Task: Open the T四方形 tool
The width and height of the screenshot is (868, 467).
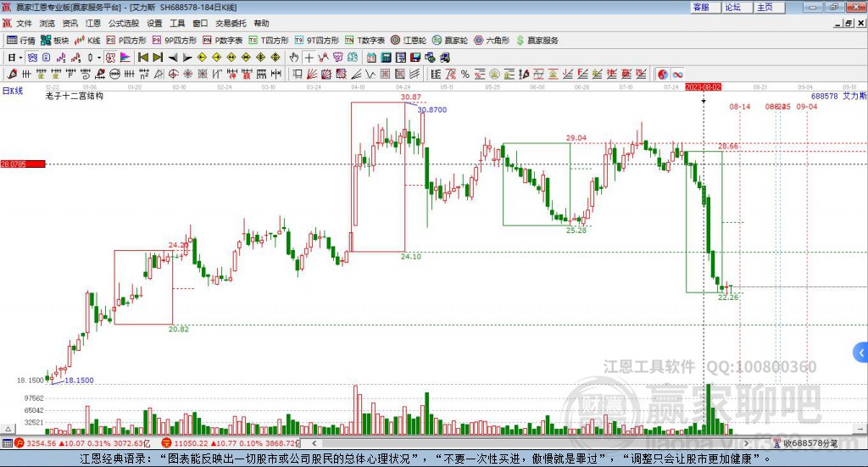Action: point(269,41)
